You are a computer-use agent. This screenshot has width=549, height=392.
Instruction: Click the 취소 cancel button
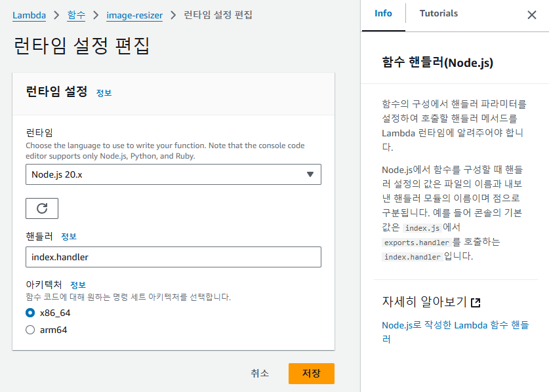[260, 373]
